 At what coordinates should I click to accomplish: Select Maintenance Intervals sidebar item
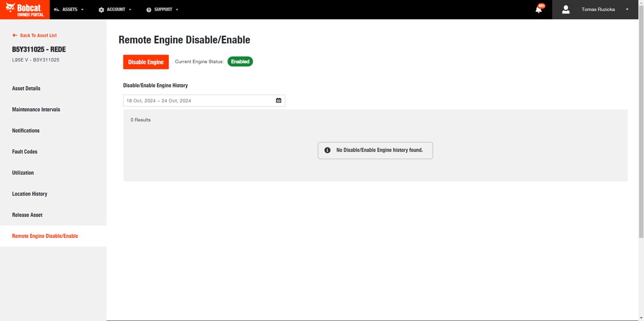point(36,109)
